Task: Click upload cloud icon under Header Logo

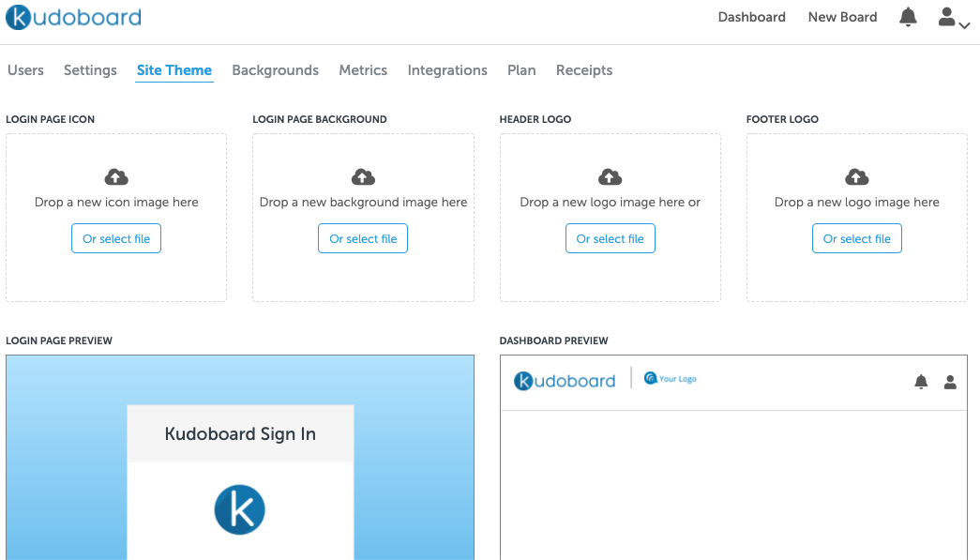Action: click(610, 177)
